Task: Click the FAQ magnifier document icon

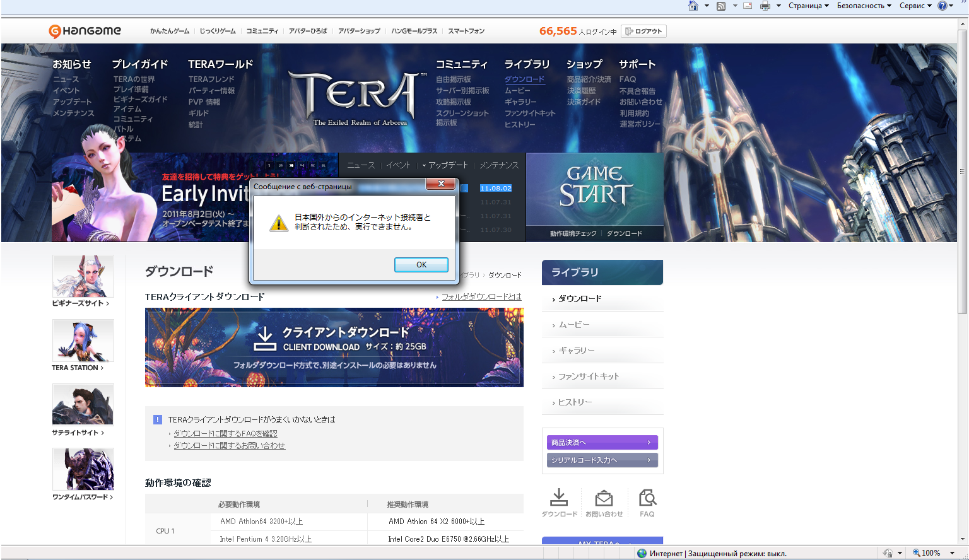Action: 647,498
